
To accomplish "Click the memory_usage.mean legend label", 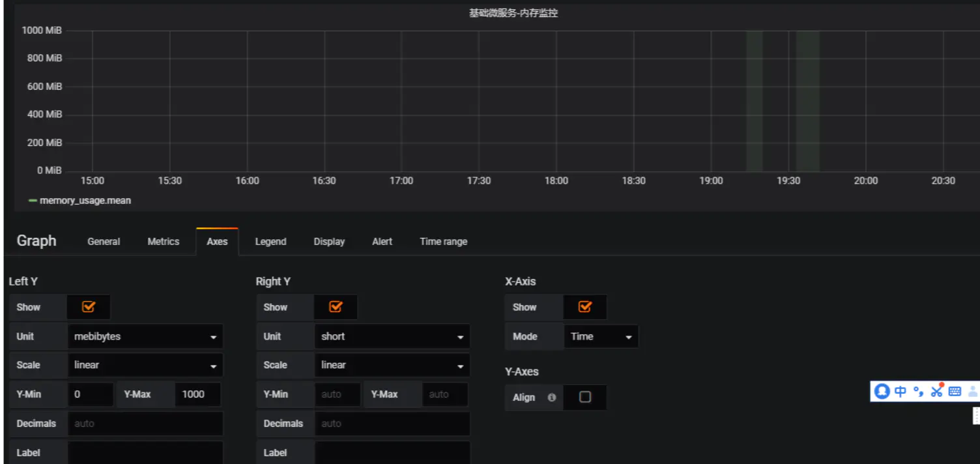I will [85, 201].
